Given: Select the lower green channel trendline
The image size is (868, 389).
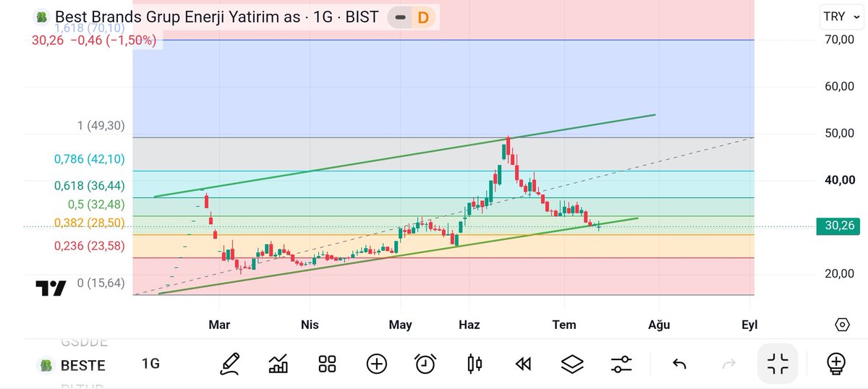Looking at the screenshot, I should 398,256.
